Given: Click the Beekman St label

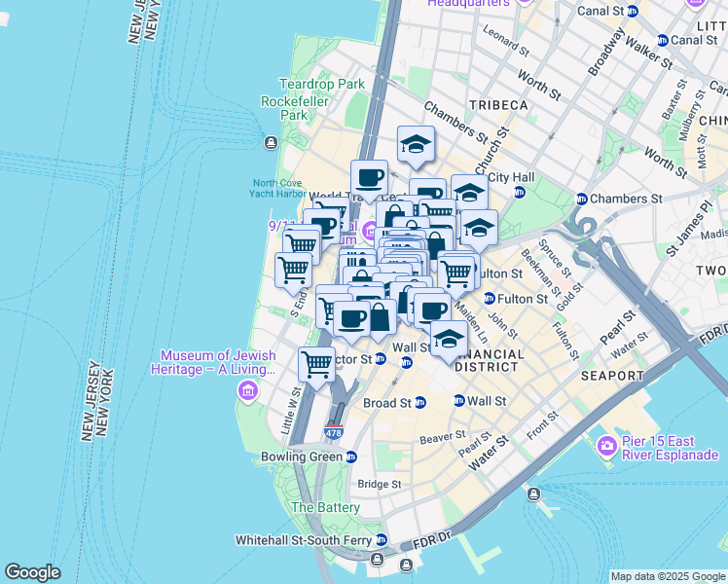Looking at the screenshot, I should click(x=540, y=274).
